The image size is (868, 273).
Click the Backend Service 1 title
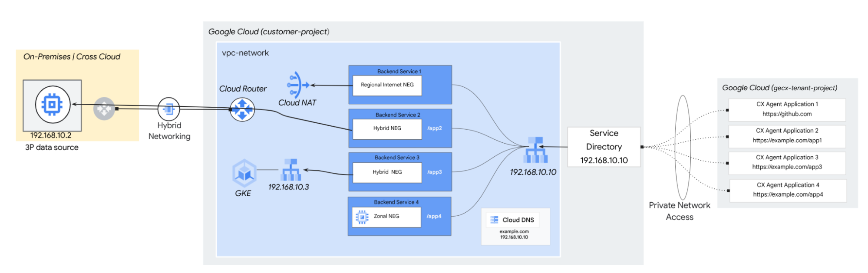[399, 71]
